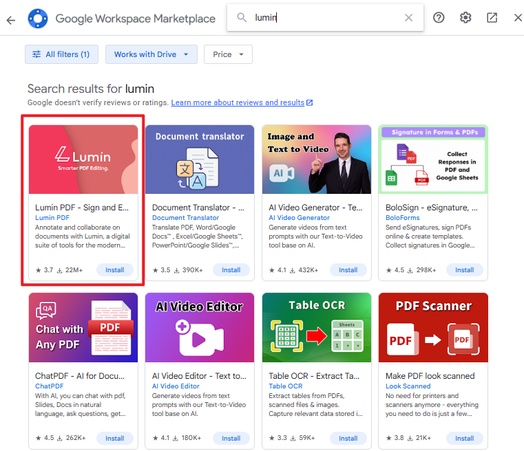Viewport: 524px width, 451px height.
Task: Click the ChatPDF 4.5 star rating
Action: pyautogui.click(x=44, y=438)
